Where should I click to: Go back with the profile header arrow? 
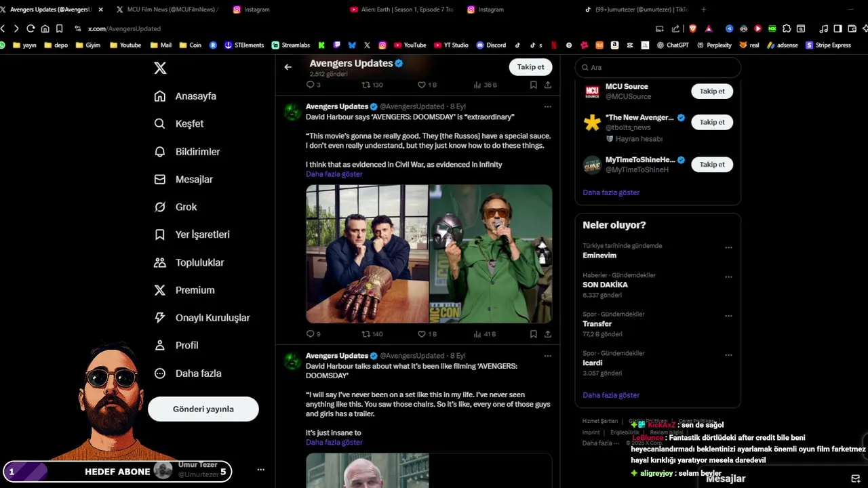[288, 67]
